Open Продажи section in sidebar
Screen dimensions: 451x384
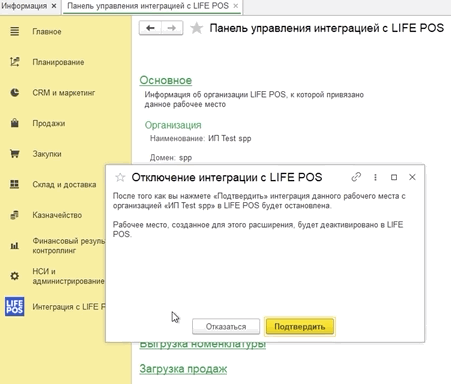click(x=49, y=123)
